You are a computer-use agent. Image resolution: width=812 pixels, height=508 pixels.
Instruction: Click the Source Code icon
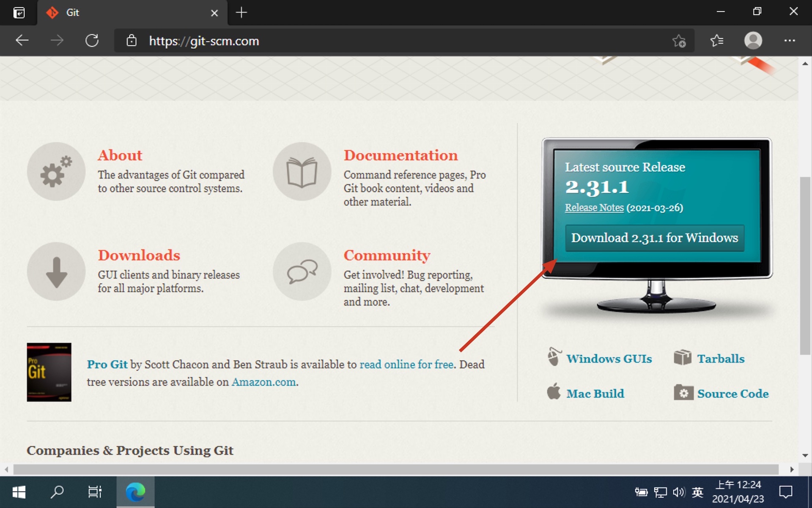pos(683,392)
